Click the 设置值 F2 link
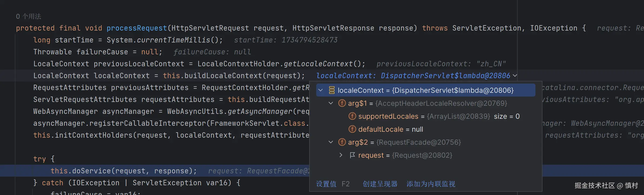The image size is (644, 195). [x=333, y=184]
